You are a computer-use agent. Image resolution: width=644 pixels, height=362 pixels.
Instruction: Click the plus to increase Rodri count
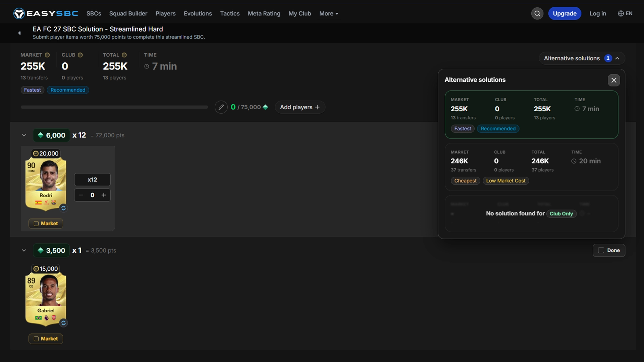point(104,195)
